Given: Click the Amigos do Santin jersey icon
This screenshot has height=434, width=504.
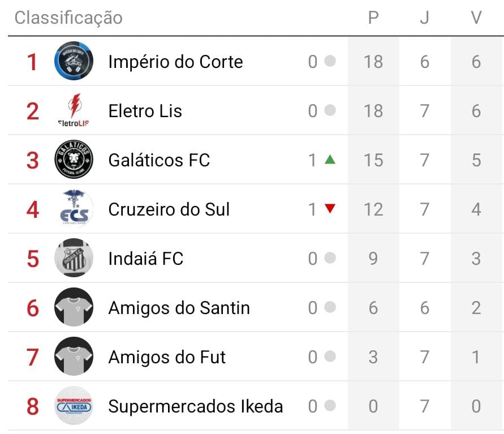Looking at the screenshot, I should pyautogui.click(x=74, y=307).
